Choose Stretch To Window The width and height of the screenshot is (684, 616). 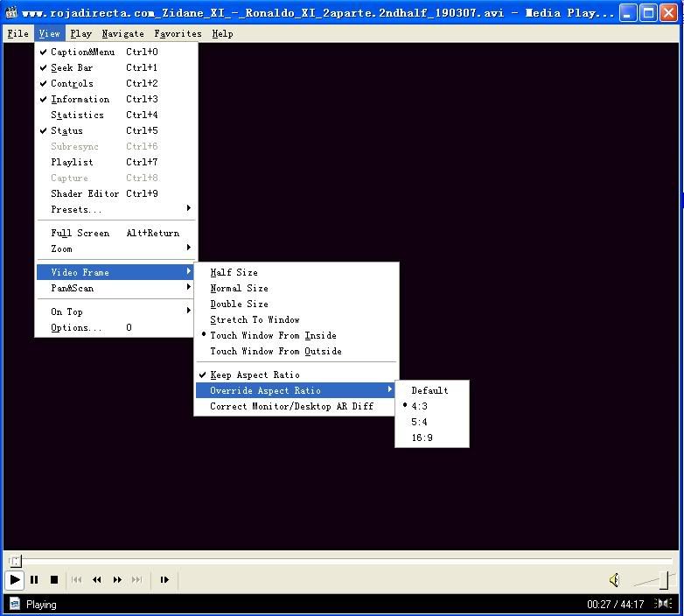[297, 319]
